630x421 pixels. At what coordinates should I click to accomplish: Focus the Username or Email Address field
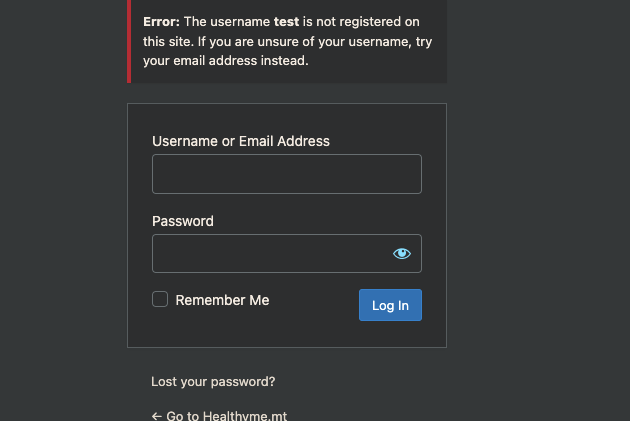(287, 174)
